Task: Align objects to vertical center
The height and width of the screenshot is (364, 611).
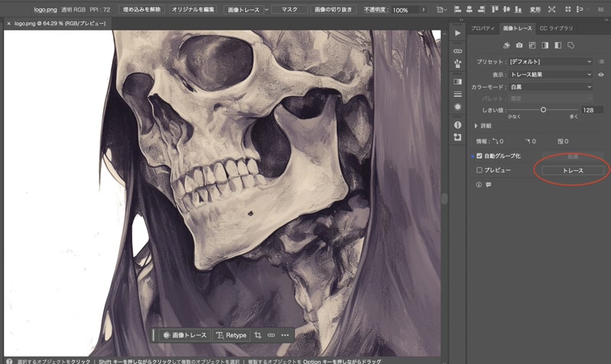Action: click(506, 9)
